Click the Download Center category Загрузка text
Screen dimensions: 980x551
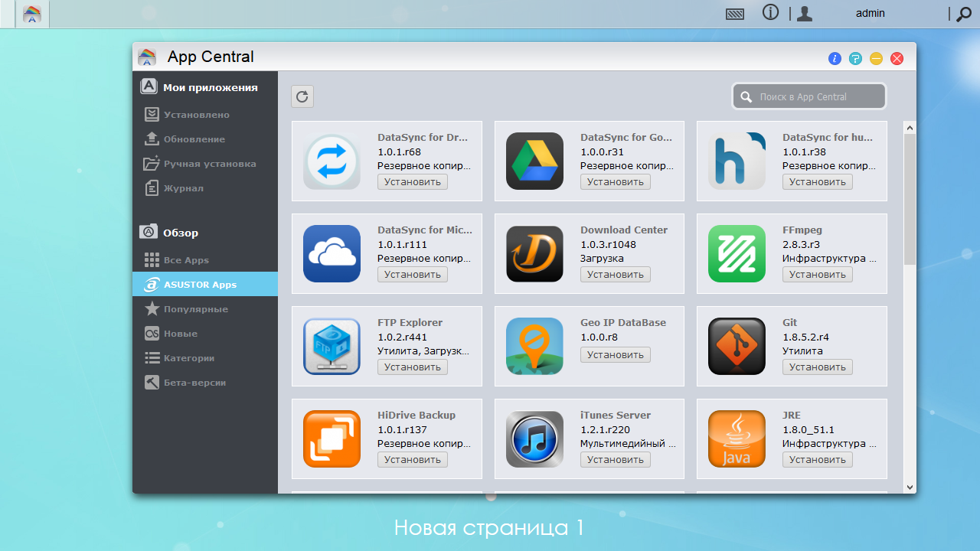click(x=602, y=259)
